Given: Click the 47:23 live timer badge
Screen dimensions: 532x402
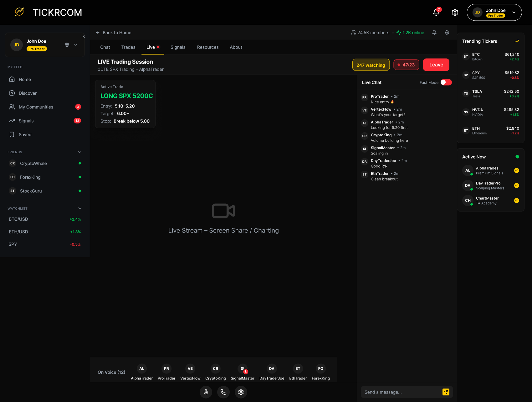Looking at the screenshot, I should (x=406, y=65).
